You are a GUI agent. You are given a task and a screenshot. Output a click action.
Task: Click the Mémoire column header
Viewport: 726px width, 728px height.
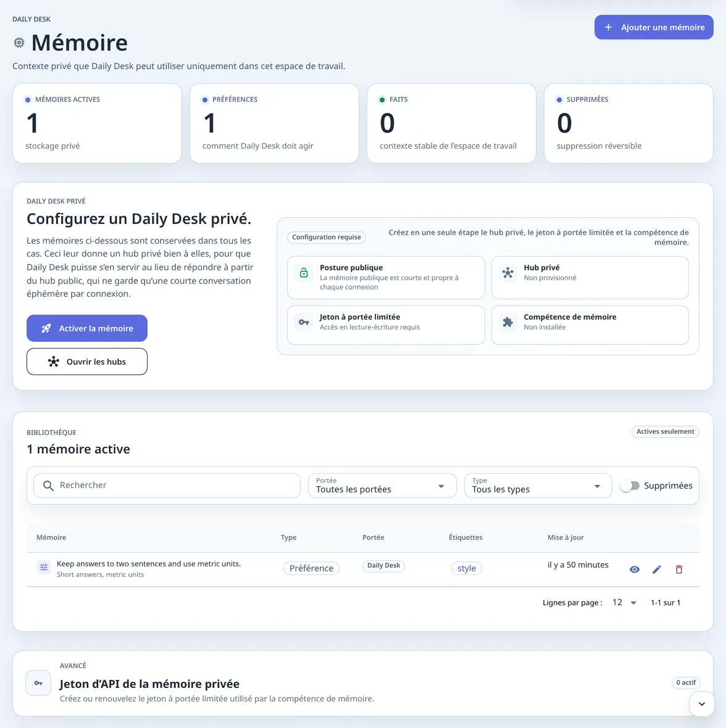[51, 537]
